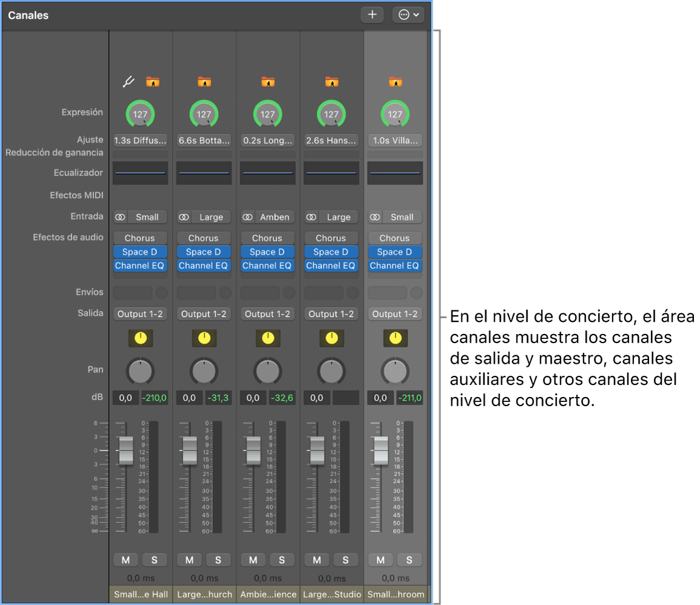Image resolution: width=700 pixels, height=605 pixels.
Task: Open the Small input slot on Small...e Hall strip
Action: 147,217
